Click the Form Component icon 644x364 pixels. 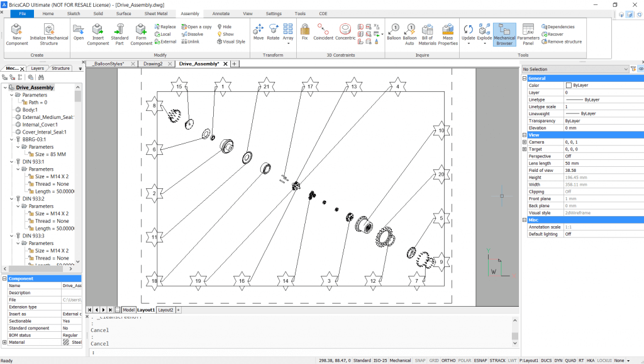click(x=142, y=34)
